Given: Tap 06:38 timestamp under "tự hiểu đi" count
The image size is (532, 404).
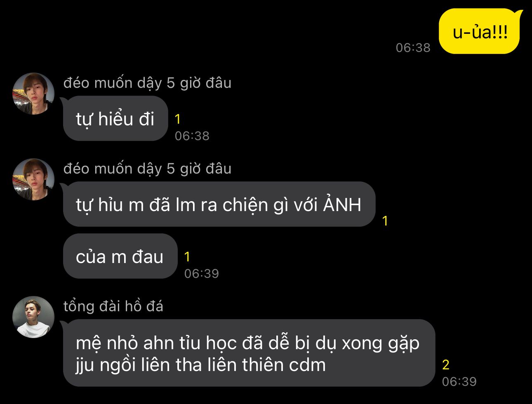Looking at the screenshot, I should click(x=192, y=136).
